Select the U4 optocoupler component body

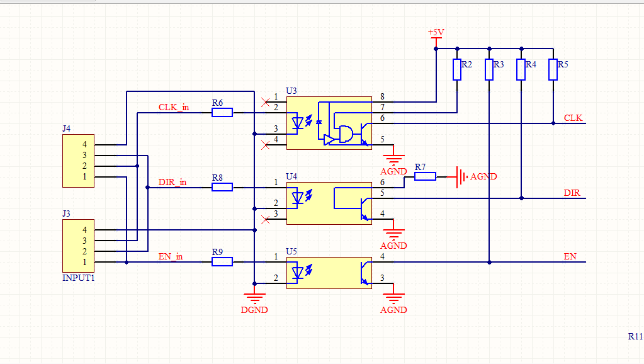329,203
